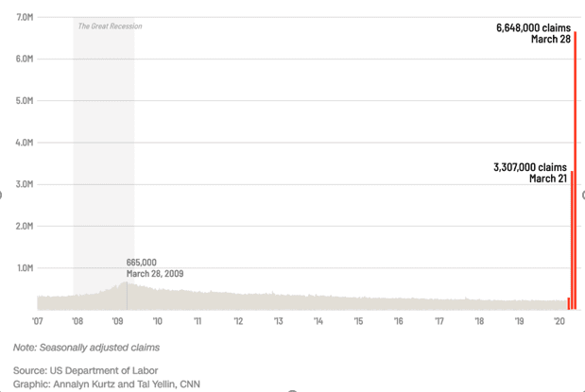Select the "6,648,000 claims" annotation label
Image resolution: width=585 pixels, height=392 pixels.
[x=533, y=28]
